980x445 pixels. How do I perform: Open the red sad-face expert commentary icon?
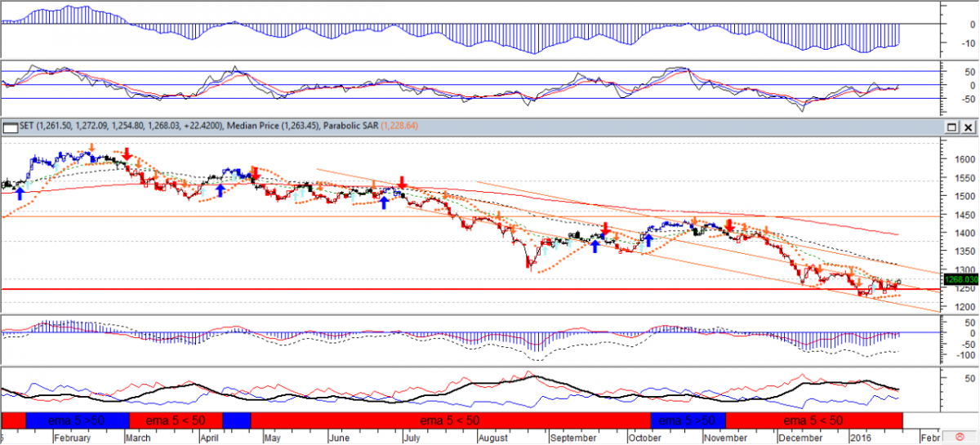pyautogui.click(x=960, y=438)
